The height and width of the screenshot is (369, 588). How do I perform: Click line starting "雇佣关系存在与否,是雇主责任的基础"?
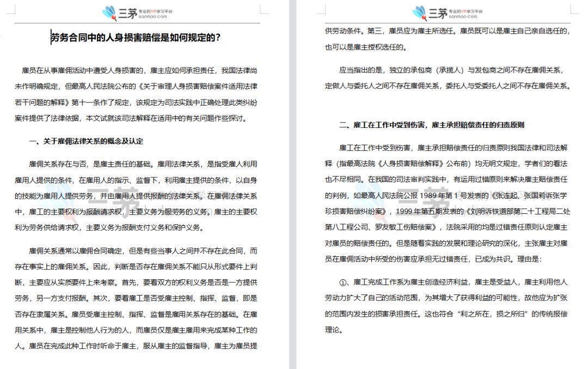click(x=143, y=164)
